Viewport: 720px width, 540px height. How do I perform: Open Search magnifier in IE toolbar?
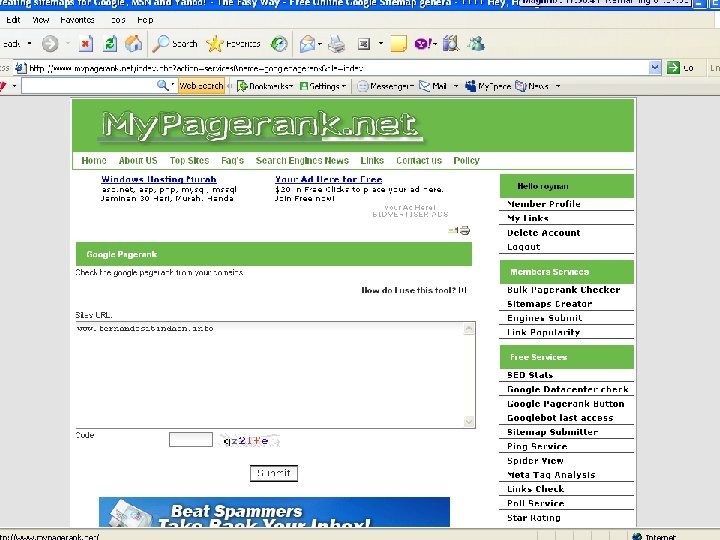tap(174, 44)
